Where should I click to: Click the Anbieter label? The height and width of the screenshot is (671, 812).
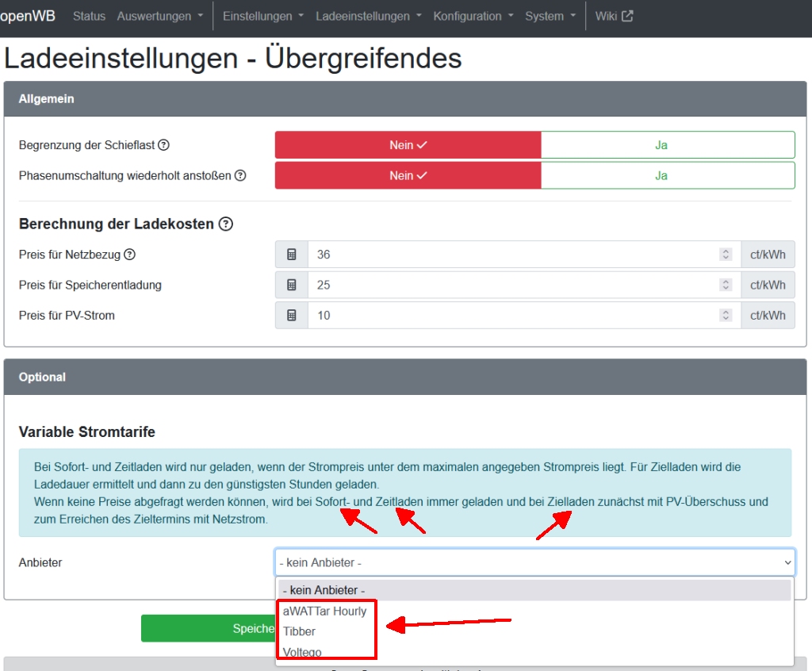pos(40,562)
